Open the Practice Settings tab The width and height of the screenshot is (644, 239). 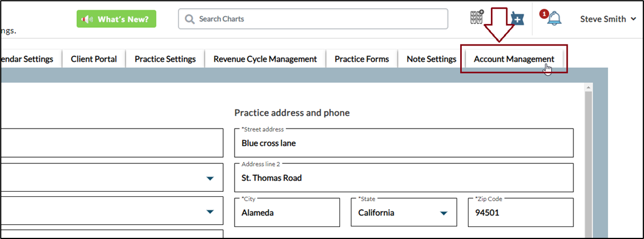pos(165,59)
